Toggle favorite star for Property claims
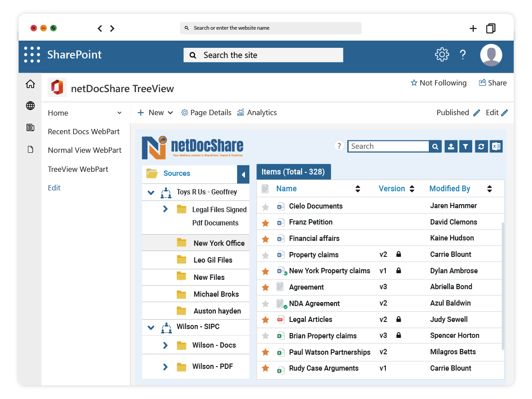Viewport: 532px width, 399px height. tap(265, 256)
